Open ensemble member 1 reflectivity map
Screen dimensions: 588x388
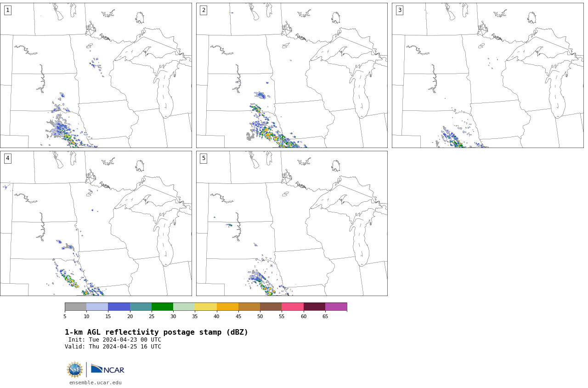point(96,75)
